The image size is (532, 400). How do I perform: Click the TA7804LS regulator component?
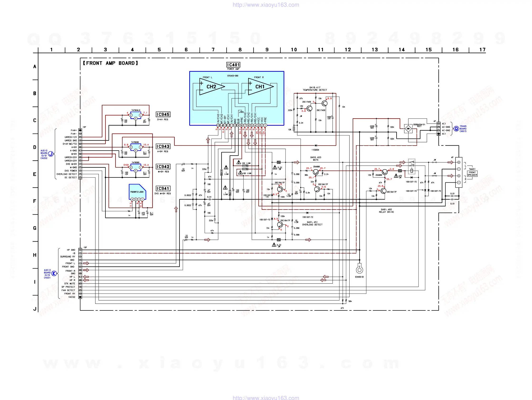[x=136, y=115]
